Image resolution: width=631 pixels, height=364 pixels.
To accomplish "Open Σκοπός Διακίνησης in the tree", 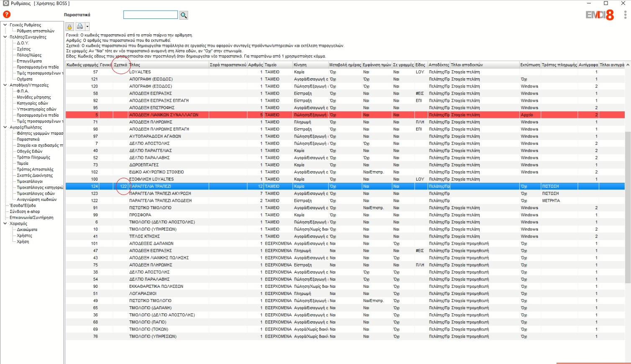I will 35,175.
